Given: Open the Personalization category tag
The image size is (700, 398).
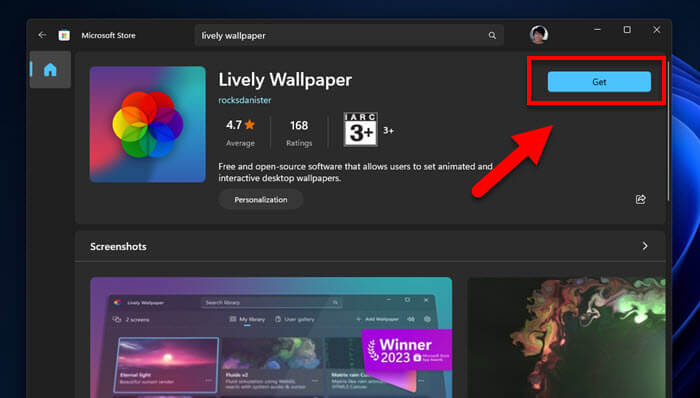Looking at the screenshot, I should coord(261,199).
